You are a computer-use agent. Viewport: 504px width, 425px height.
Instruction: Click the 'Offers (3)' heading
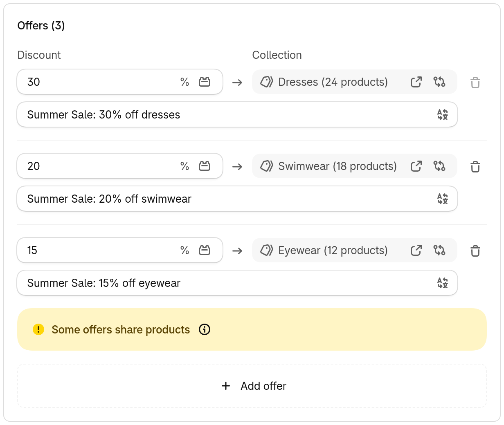(x=41, y=26)
